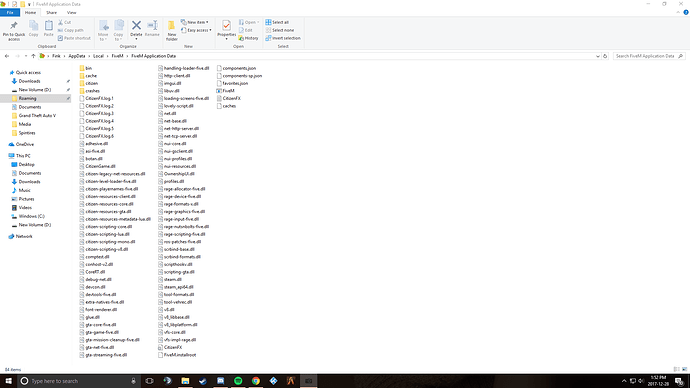This screenshot has height=388, width=690.
Task: Click the Delete icon in ribbon
Action: coord(136,26)
